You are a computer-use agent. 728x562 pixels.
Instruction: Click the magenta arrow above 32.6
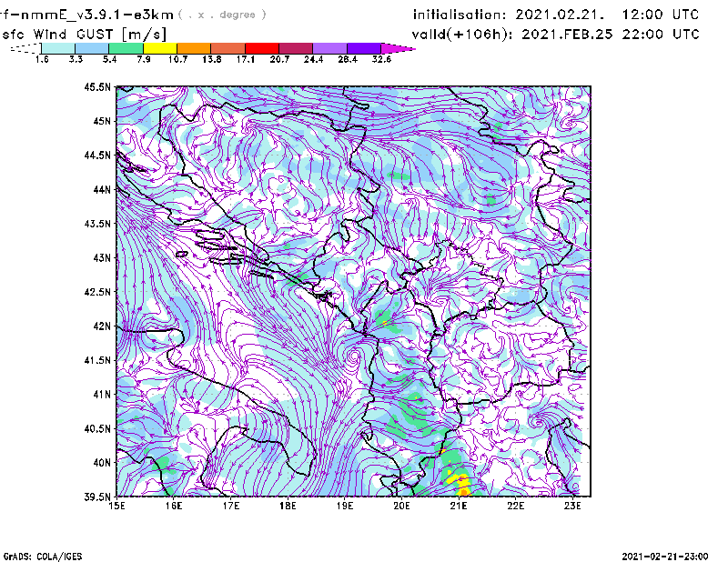pyautogui.click(x=397, y=48)
